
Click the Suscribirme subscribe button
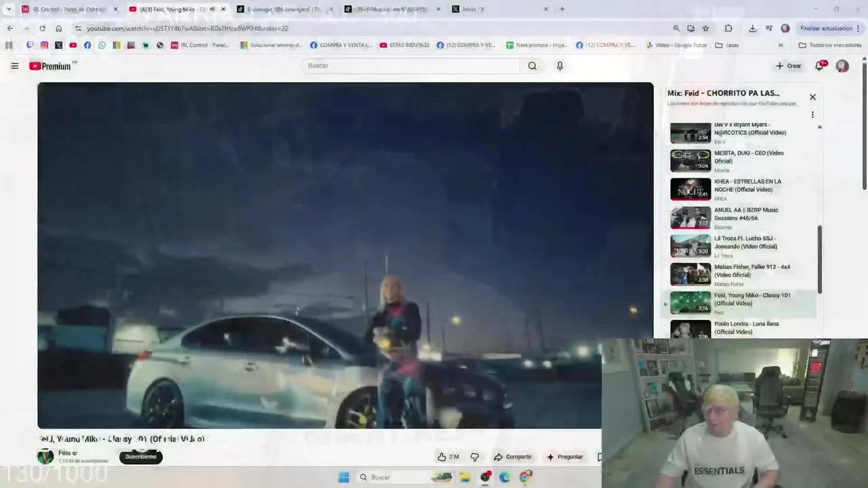click(x=140, y=457)
